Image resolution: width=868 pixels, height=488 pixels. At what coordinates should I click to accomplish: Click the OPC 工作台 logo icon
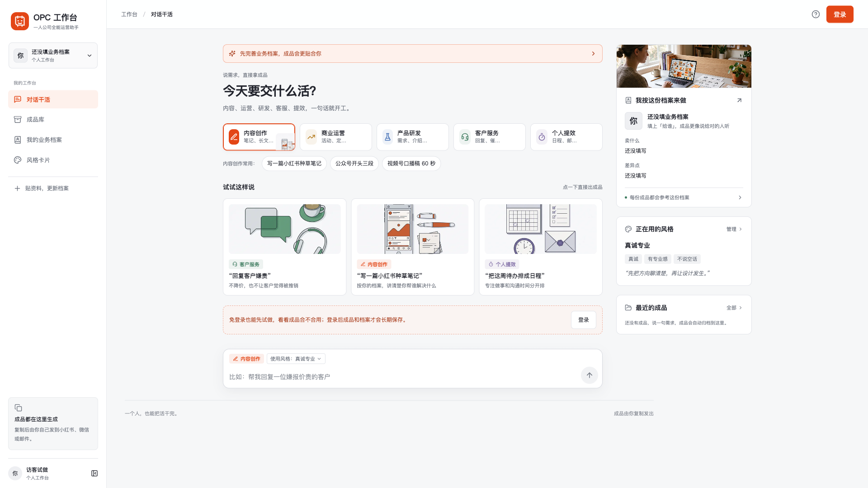20,21
